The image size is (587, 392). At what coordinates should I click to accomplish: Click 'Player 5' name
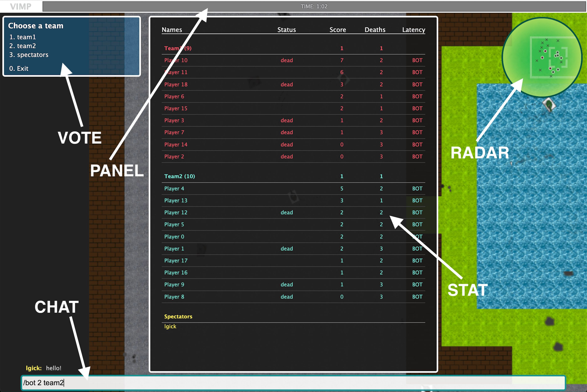tap(174, 224)
